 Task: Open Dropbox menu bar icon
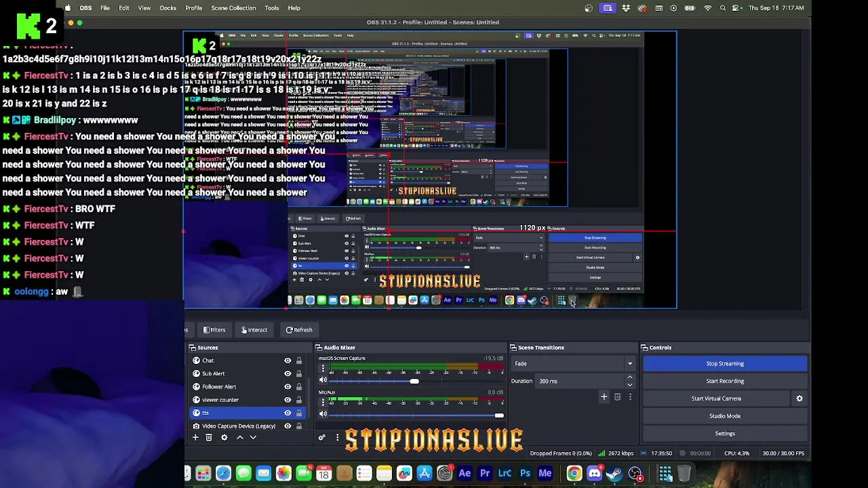pyautogui.click(x=625, y=8)
